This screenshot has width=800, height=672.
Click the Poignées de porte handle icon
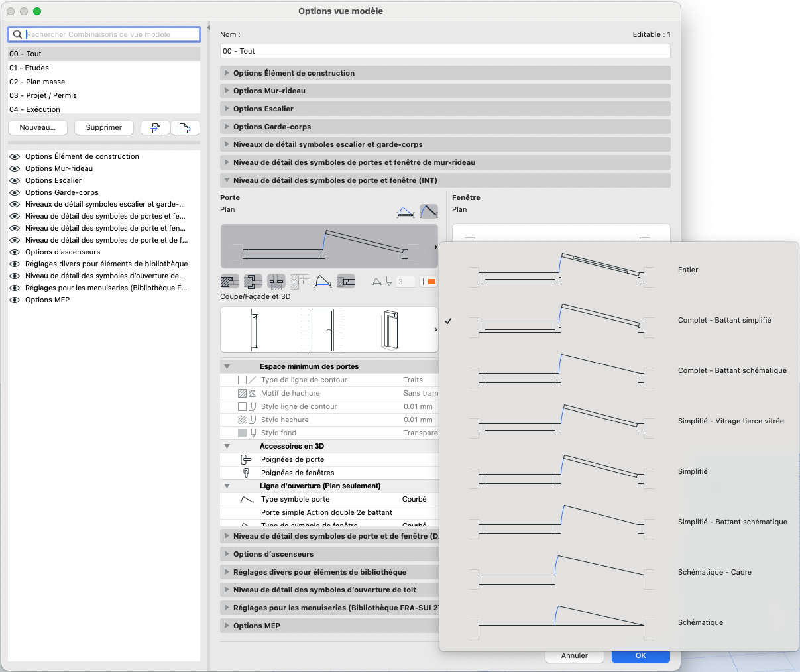[x=246, y=459]
